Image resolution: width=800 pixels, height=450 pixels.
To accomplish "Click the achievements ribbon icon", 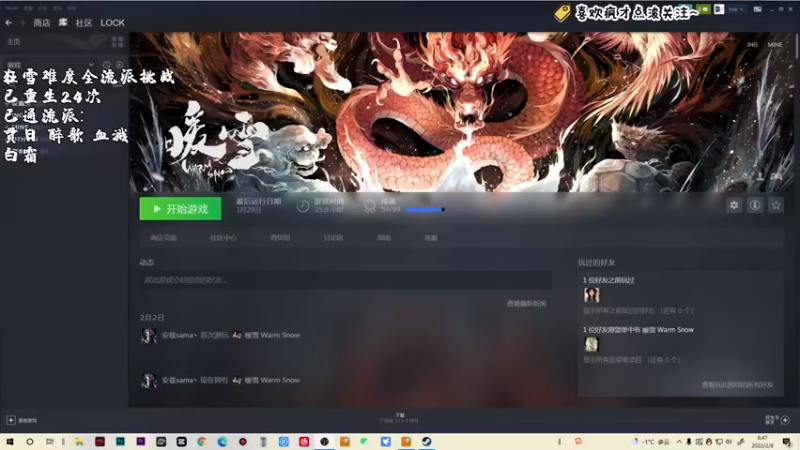I will (x=370, y=206).
